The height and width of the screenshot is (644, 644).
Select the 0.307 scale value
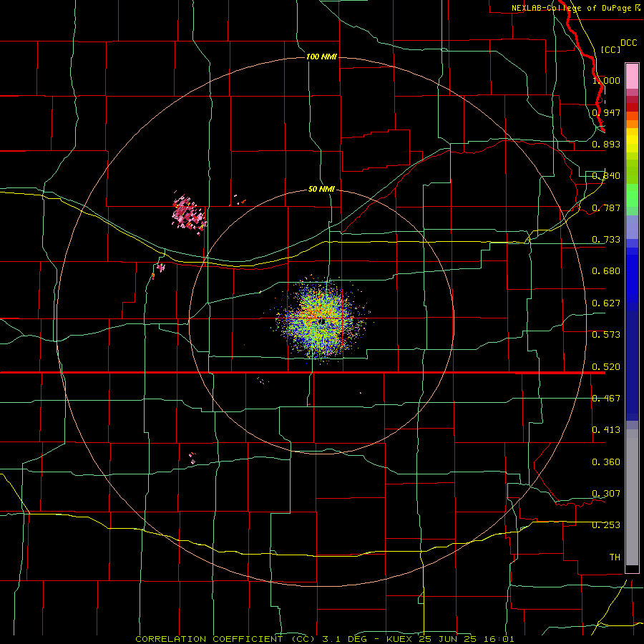[606, 494]
